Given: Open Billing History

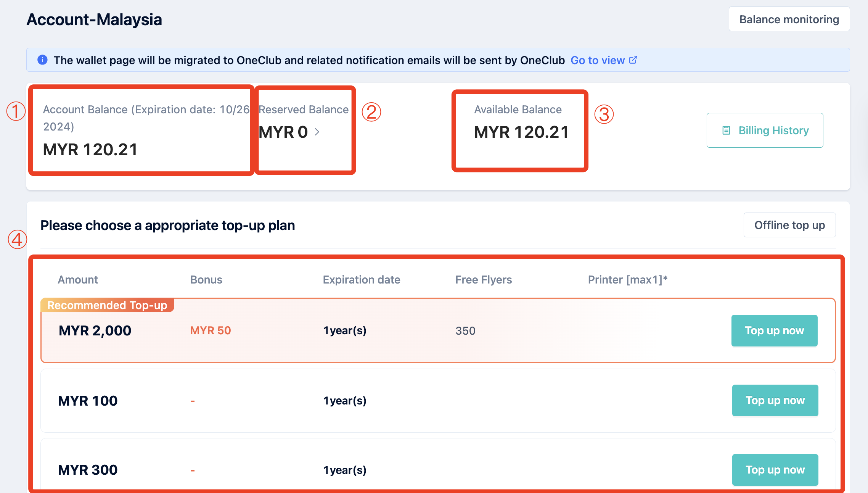Looking at the screenshot, I should coord(765,130).
